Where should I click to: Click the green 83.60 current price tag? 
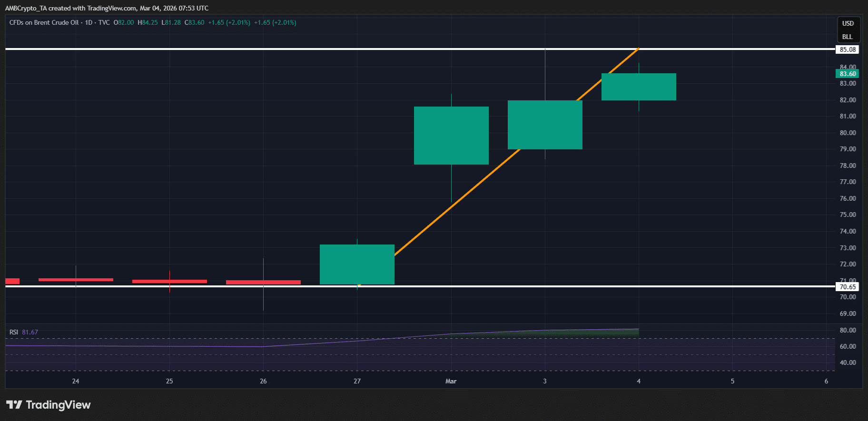(x=848, y=74)
